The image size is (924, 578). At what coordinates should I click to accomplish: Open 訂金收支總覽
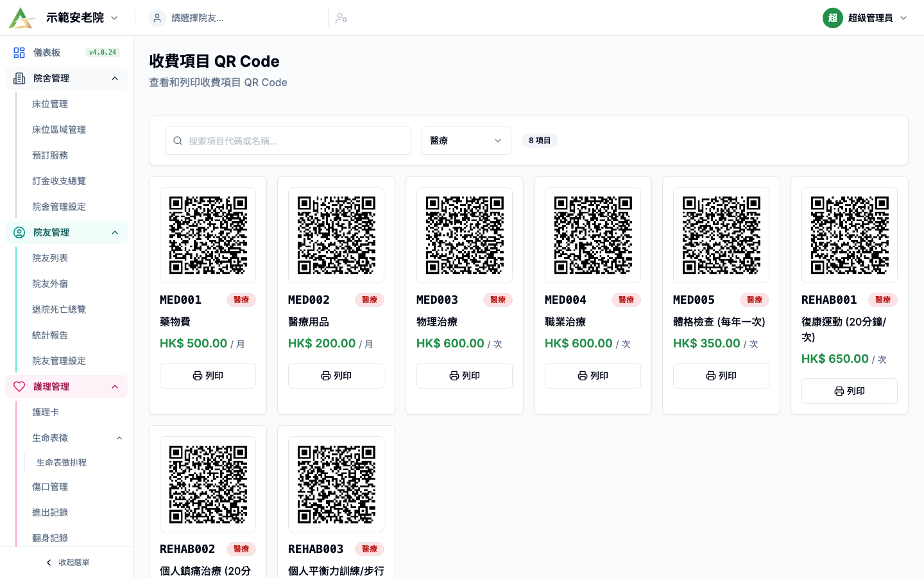pyautogui.click(x=59, y=181)
